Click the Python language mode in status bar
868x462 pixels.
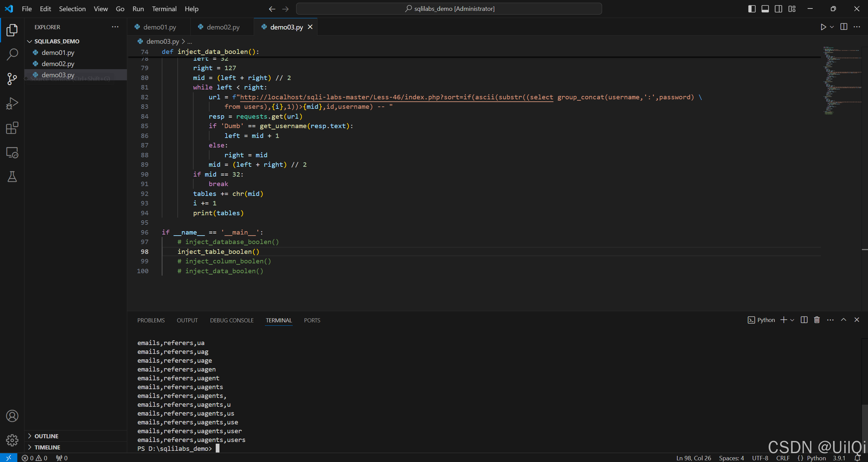(x=816, y=458)
